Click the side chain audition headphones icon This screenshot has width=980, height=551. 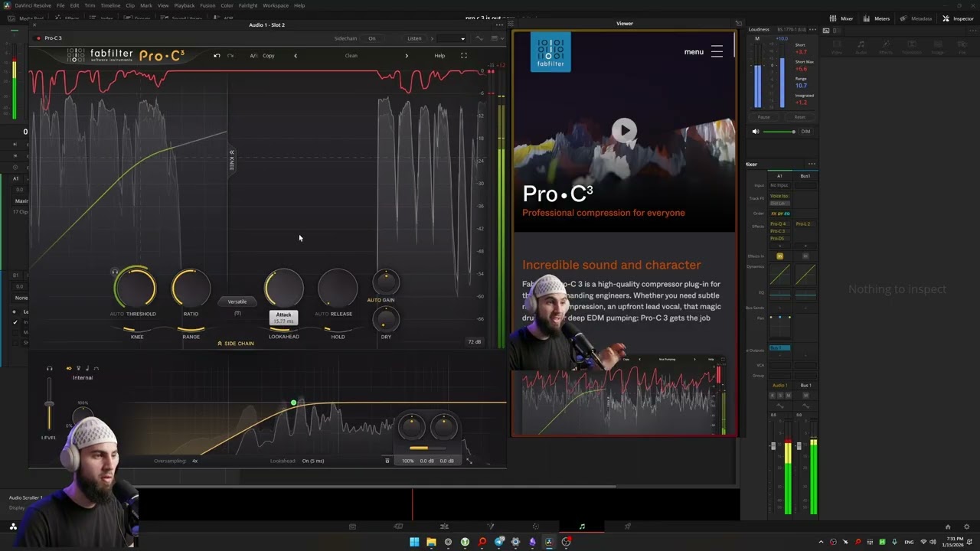pos(50,368)
